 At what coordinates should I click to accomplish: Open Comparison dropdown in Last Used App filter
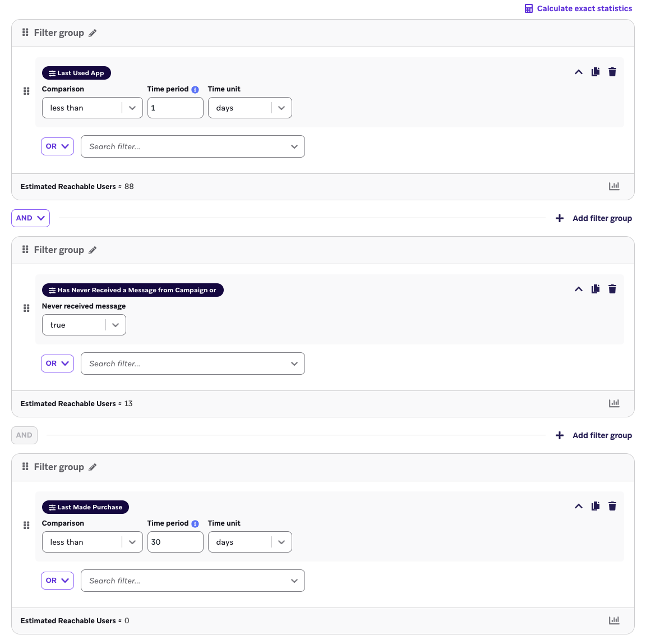92,108
